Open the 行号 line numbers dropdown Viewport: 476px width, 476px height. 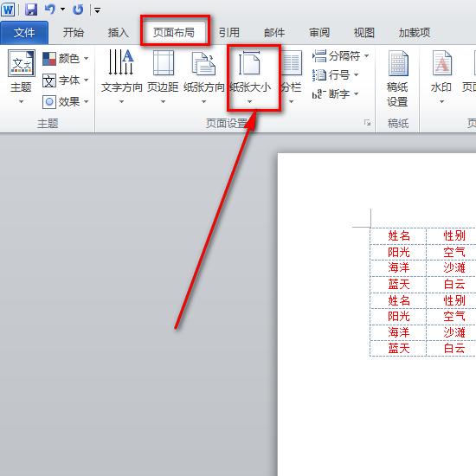pos(336,75)
